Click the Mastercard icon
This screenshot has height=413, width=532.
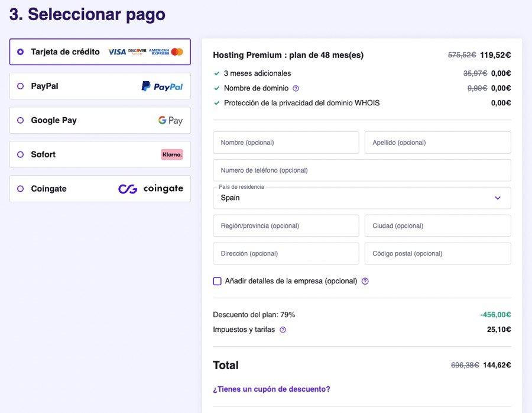point(176,51)
